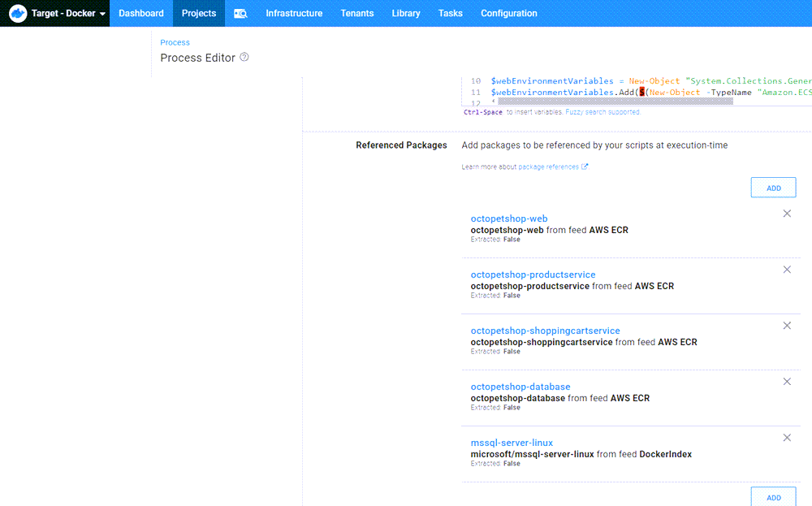Open the package references external link icon
The height and width of the screenshot is (506, 812).
pyautogui.click(x=585, y=166)
